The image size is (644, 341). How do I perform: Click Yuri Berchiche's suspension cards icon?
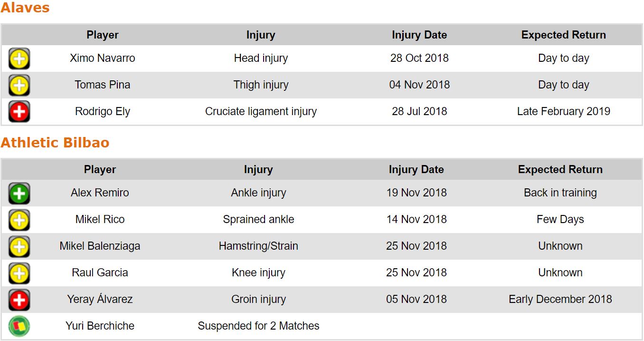(x=19, y=326)
